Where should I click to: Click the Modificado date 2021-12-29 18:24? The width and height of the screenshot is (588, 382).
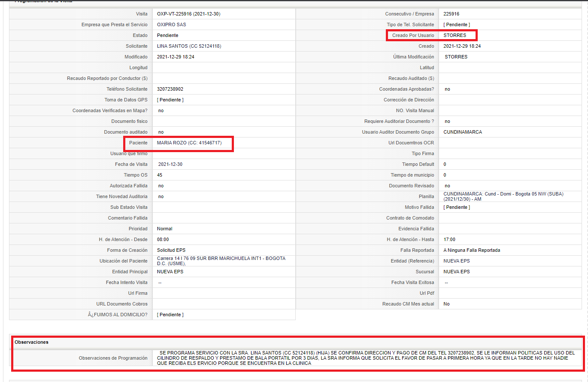pos(176,57)
